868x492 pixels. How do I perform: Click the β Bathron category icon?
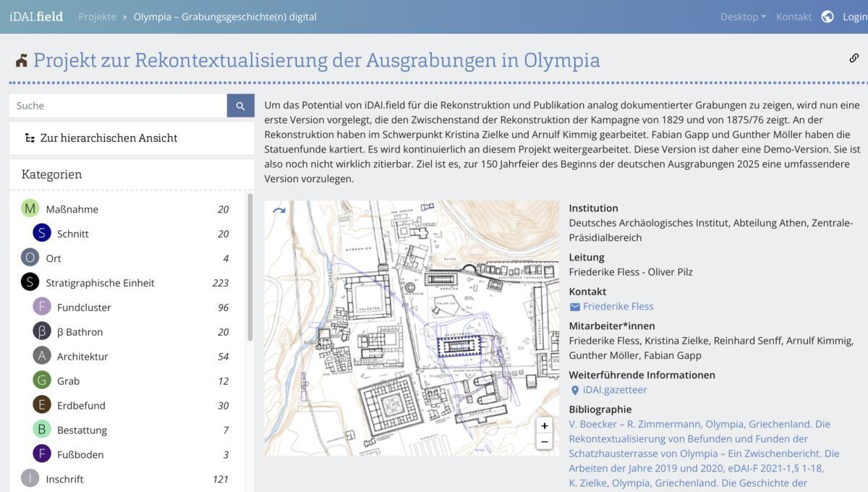point(42,331)
